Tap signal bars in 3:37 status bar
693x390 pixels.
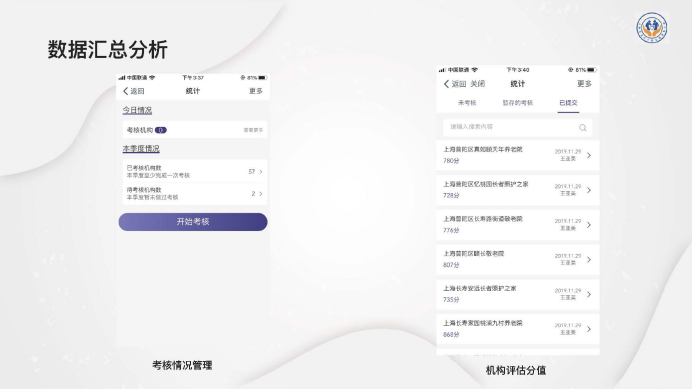122,78
